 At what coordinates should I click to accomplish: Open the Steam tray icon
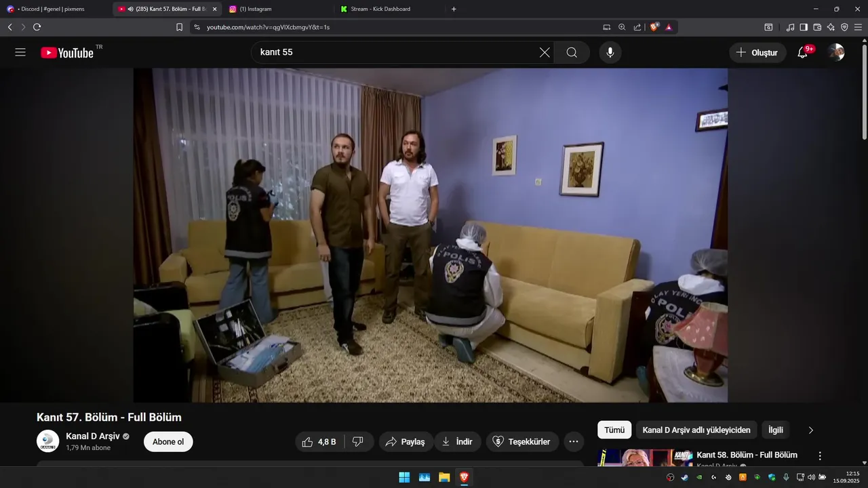pyautogui.click(x=684, y=477)
